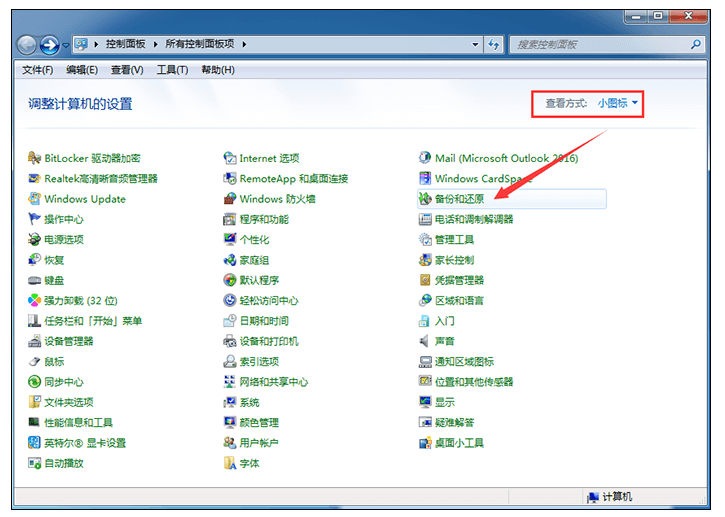Open the 索引选项 link
The image size is (725, 517).
pyautogui.click(x=259, y=362)
